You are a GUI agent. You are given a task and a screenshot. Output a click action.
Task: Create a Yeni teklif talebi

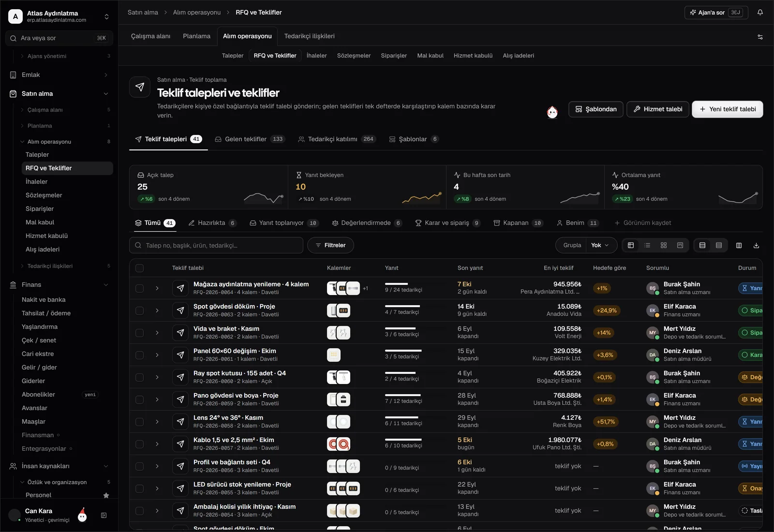(x=728, y=109)
